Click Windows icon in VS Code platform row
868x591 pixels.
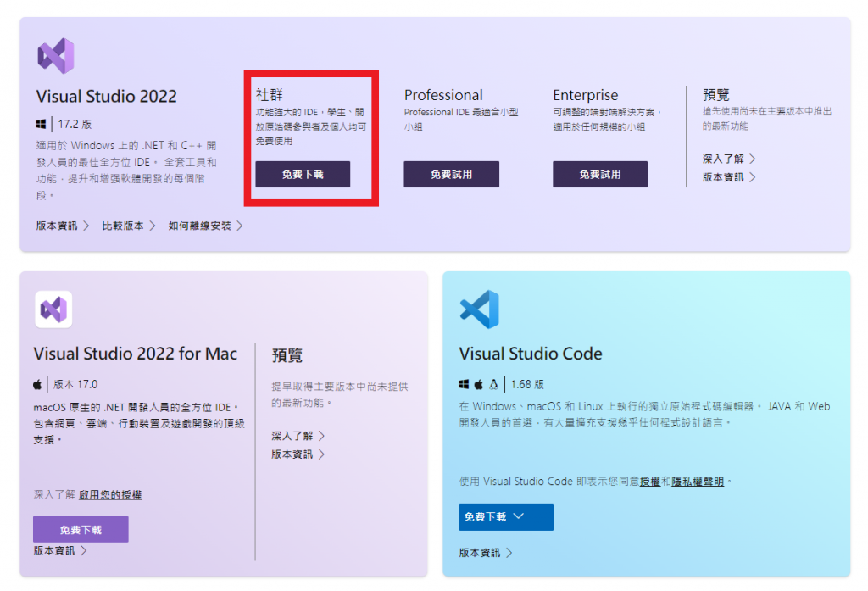pos(464,384)
